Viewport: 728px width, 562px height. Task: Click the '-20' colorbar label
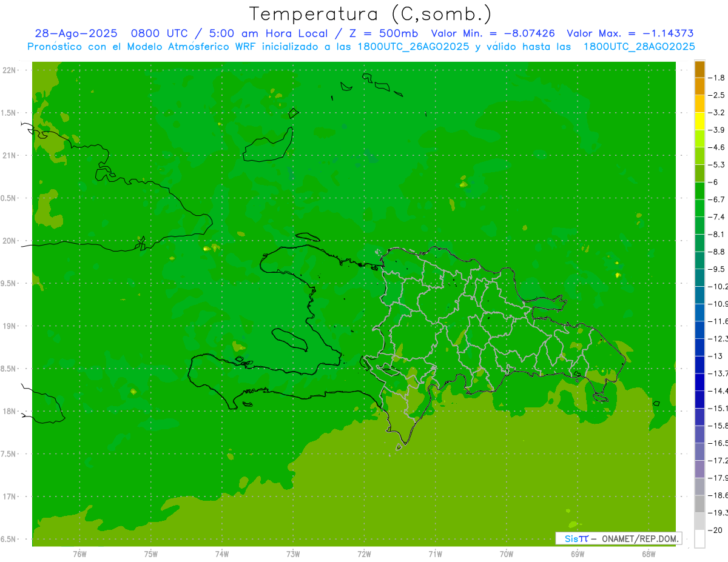pos(715,530)
